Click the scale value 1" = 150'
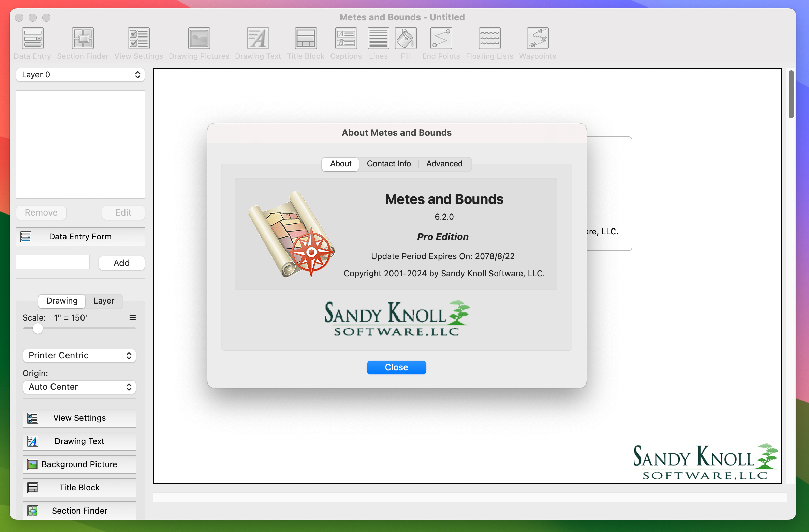This screenshot has height=532, width=809. tap(70, 318)
